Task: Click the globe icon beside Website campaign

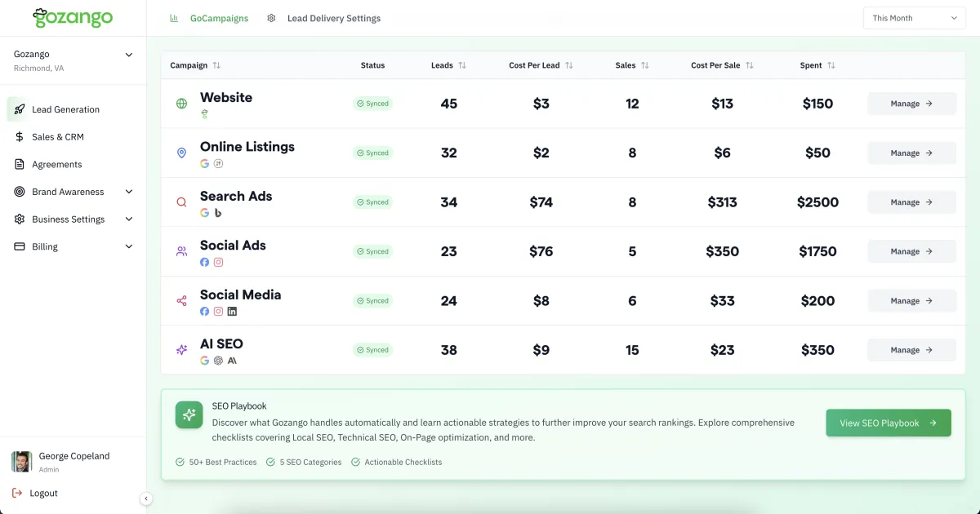Action: tap(181, 104)
